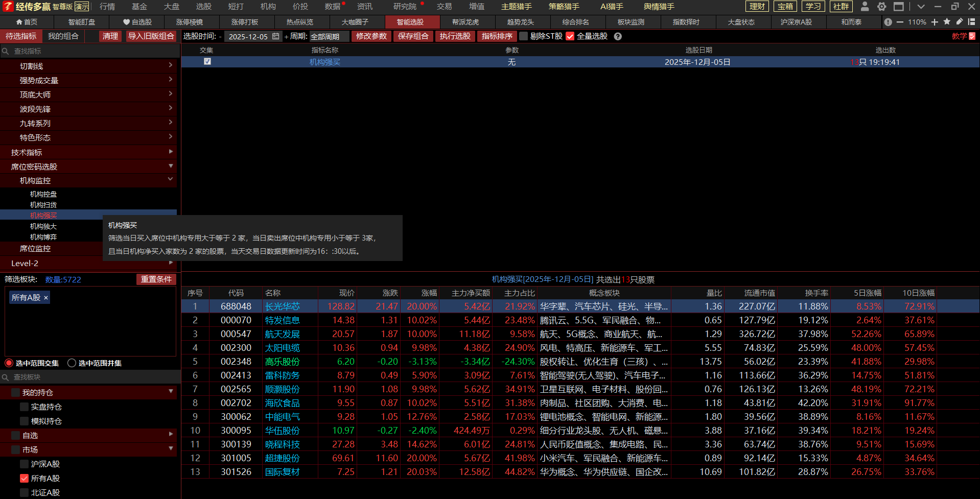Expand the 切割线 indicator category
The height and width of the screenshot is (499, 980).
[170, 65]
